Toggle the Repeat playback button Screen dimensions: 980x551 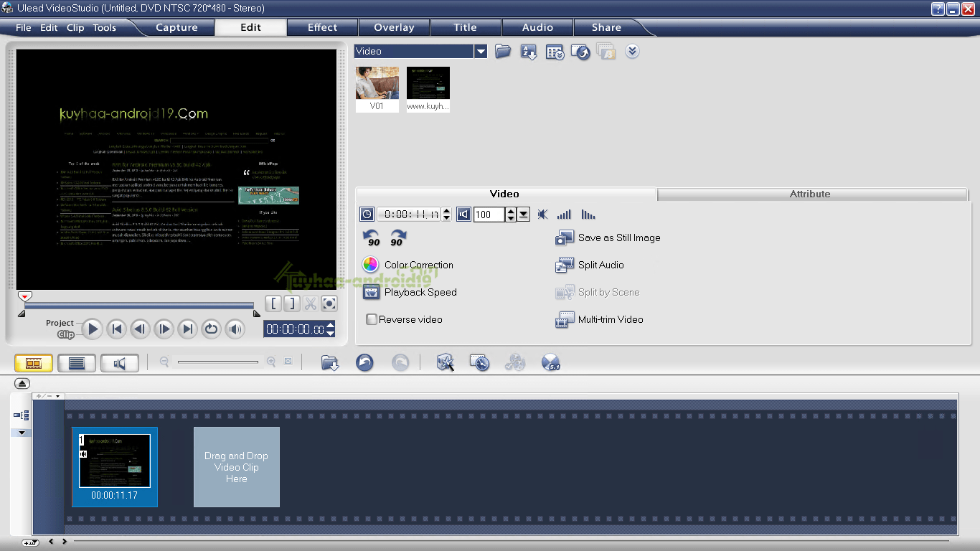(211, 329)
